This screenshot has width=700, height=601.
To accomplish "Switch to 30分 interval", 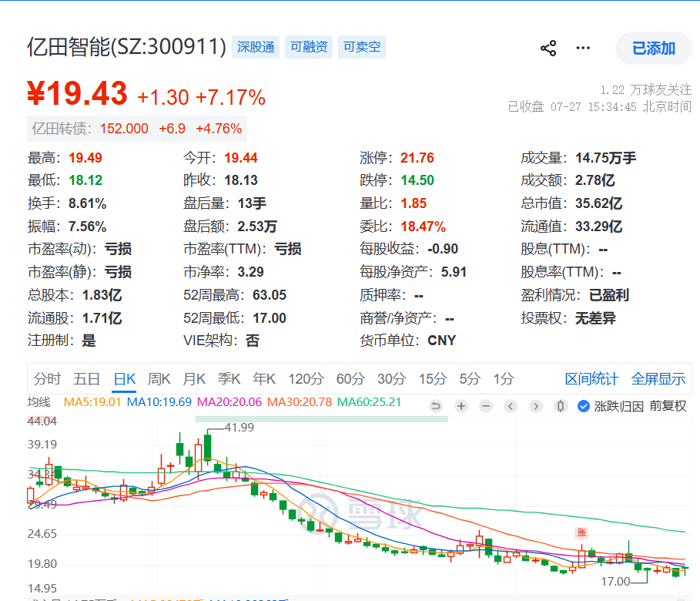I will click(x=391, y=379).
